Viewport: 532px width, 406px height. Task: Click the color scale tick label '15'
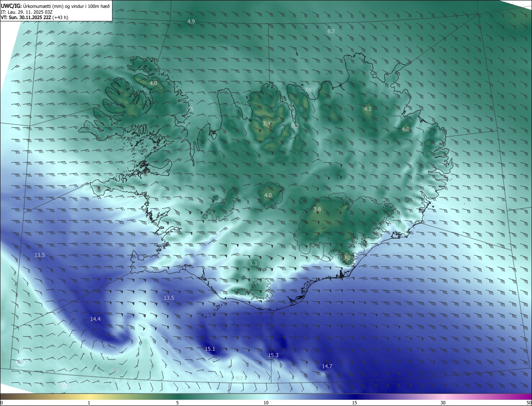click(x=355, y=403)
